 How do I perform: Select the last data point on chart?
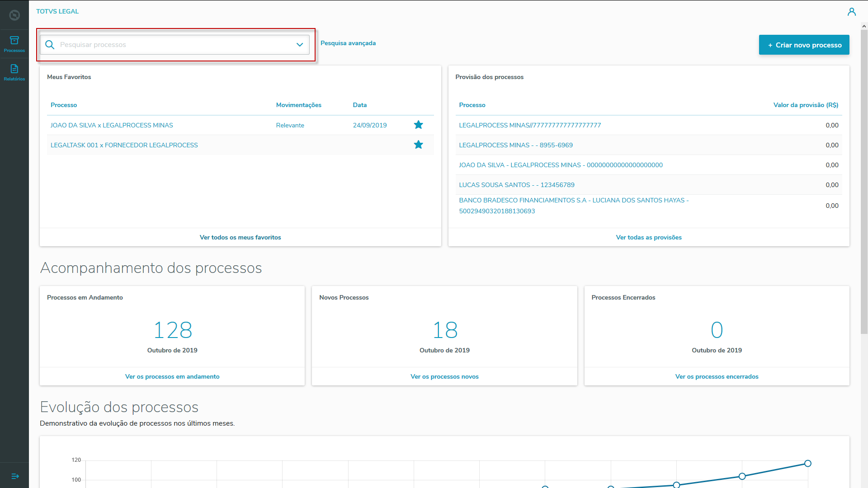[807, 463]
